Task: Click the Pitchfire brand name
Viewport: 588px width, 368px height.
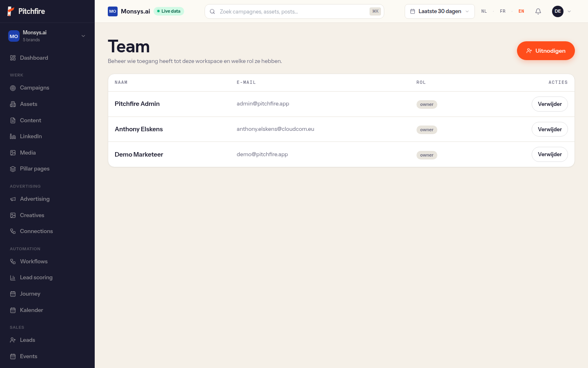Action: (32, 11)
